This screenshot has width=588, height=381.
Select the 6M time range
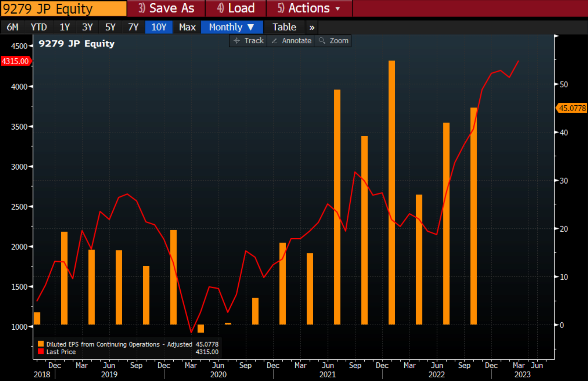pos(13,27)
